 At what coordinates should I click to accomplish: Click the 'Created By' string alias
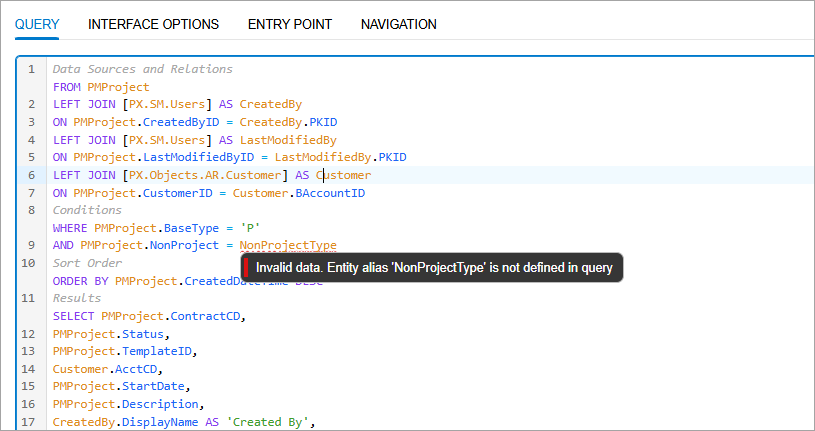tap(270, 422)
